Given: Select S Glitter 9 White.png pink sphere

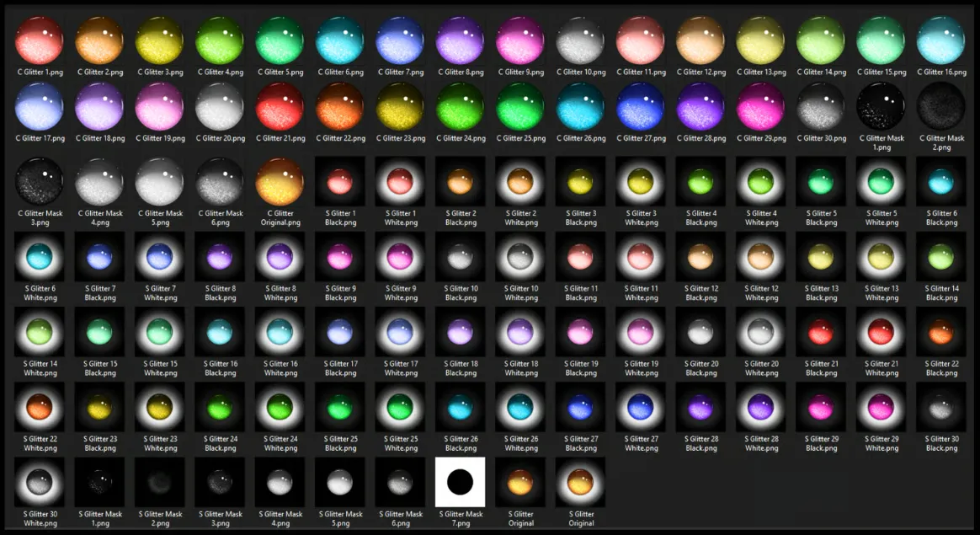Looking at the screenshot, I should coord(401,256).
